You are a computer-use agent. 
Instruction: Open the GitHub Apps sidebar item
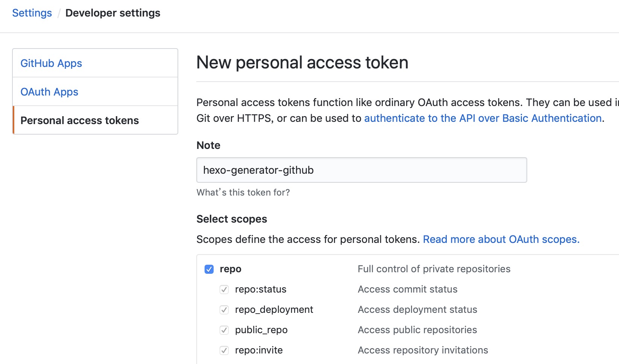(x=51, y=63)
